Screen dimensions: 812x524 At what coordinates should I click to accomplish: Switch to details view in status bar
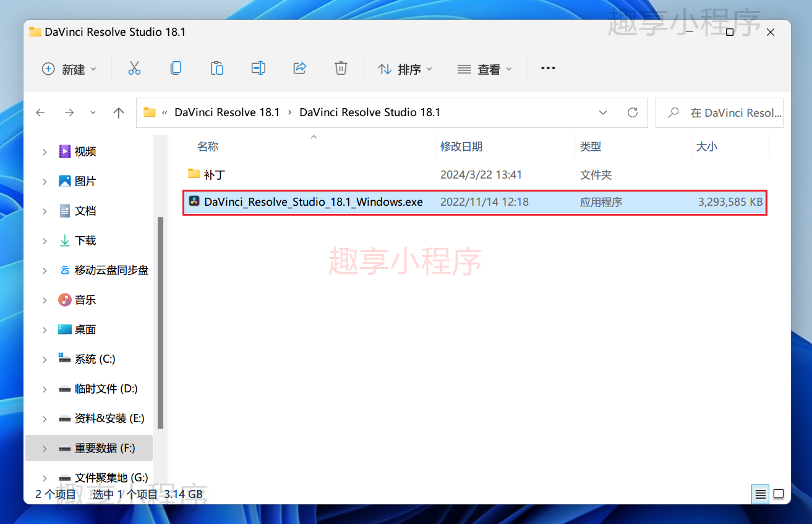point(760,494)
